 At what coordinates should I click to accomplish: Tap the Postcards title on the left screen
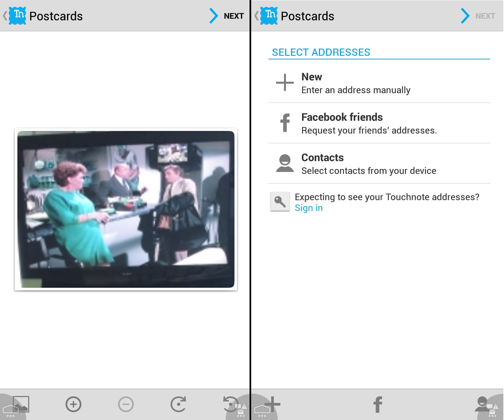pos(56,16)
